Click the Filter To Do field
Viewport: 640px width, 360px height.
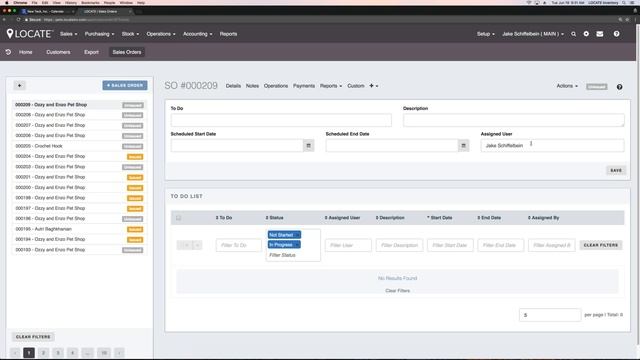(x=238, y=245)
